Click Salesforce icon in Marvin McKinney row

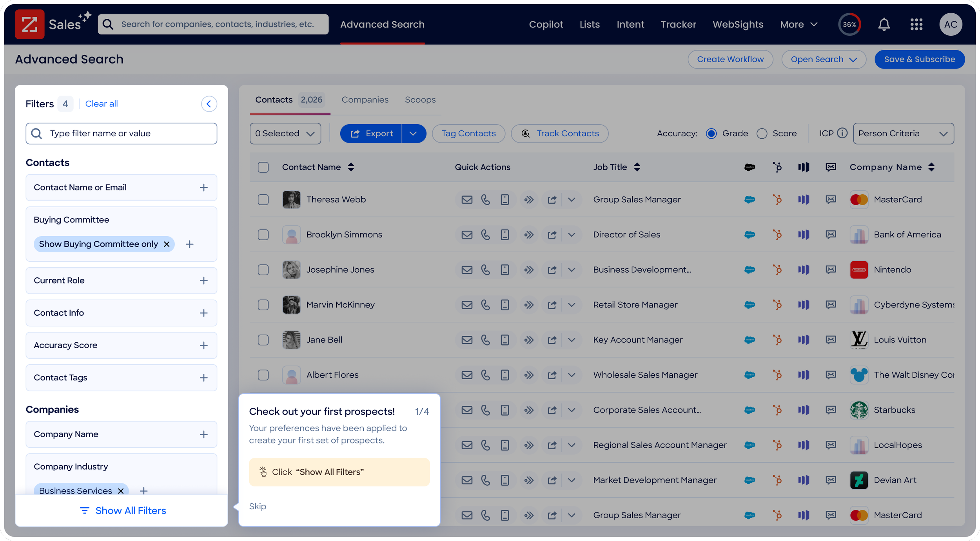[750, 305]
